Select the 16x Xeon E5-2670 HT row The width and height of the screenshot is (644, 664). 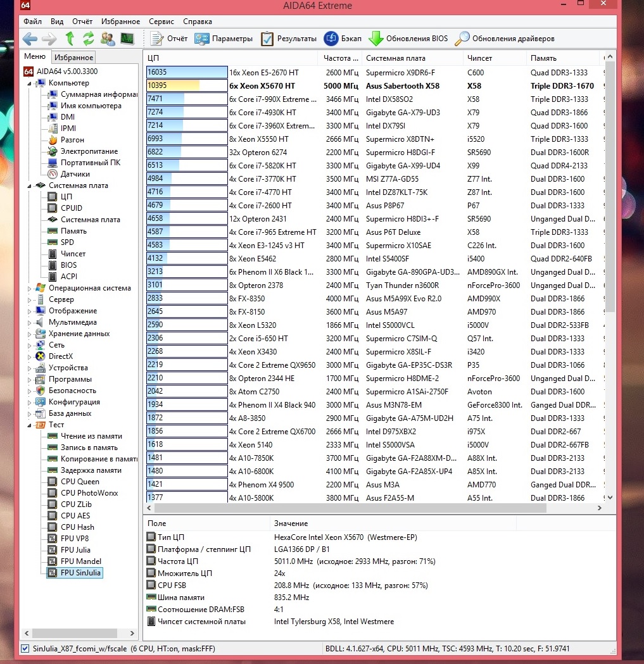pyautogui.click(x=374, y=72)
